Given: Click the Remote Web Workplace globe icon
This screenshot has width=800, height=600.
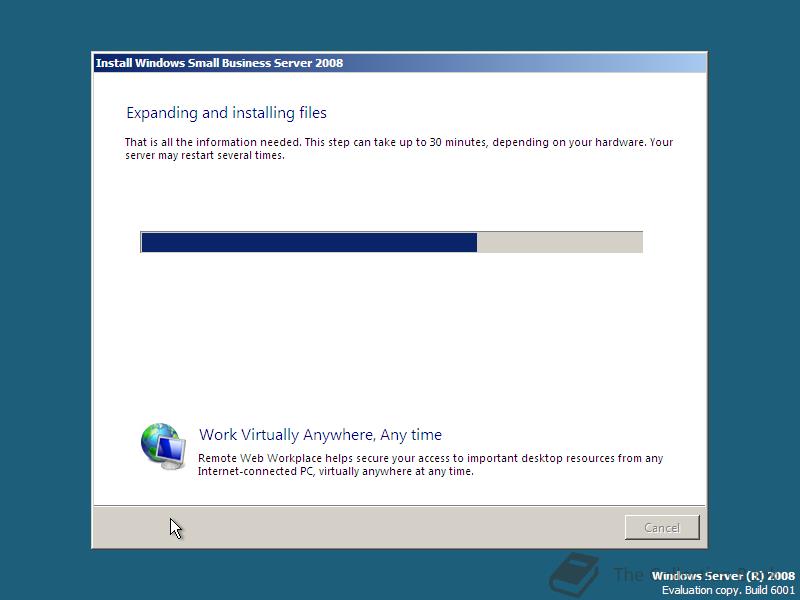Looking at the screenshot, I should [163, 446].
